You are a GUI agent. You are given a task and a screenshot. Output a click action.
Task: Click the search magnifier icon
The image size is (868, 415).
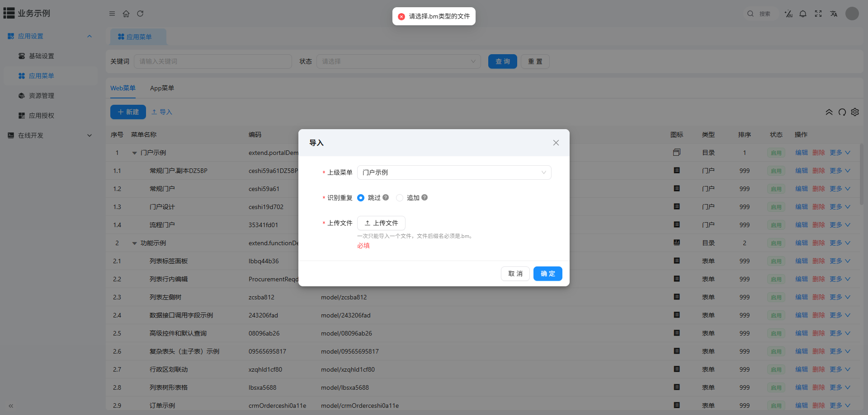pyautogui.click(x=750, y=14)
